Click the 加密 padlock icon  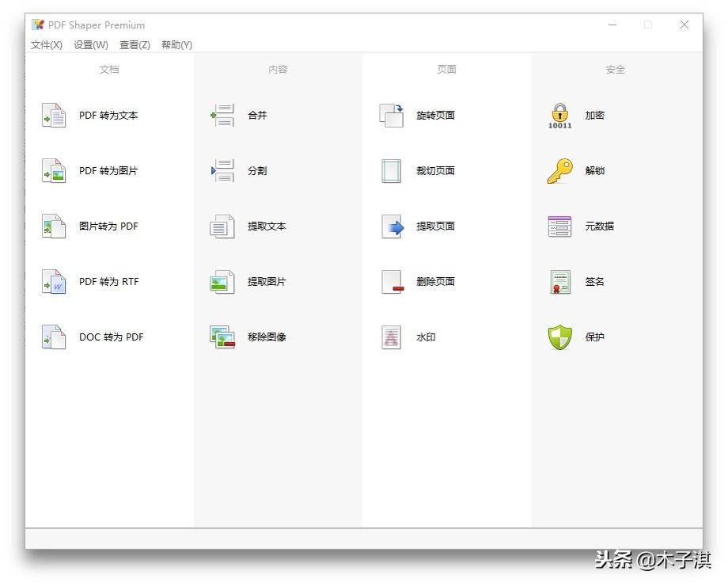point(559,116)
